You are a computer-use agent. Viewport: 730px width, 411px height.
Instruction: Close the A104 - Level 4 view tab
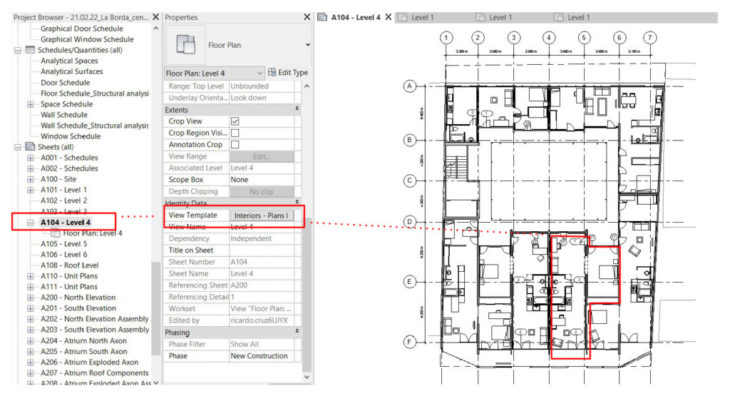[388, 18]
